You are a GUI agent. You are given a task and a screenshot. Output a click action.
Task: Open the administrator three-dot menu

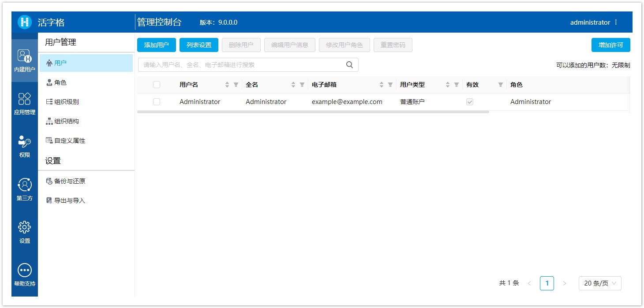[616, 22]
